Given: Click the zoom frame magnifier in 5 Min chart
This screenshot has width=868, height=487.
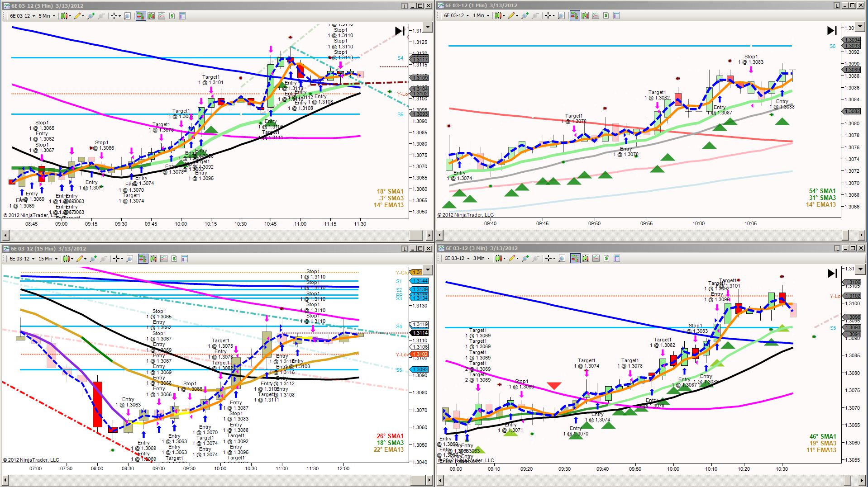Looking at the screenshot, I should click(x=128, y=16).
